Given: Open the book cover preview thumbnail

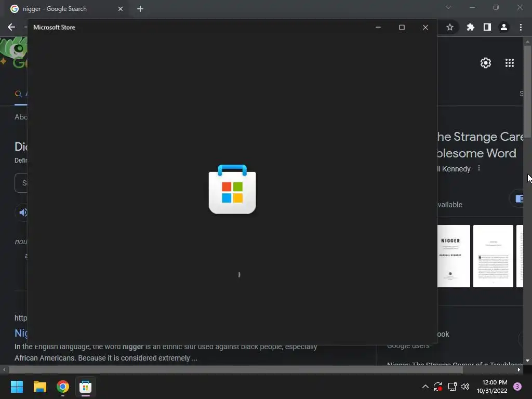Looking at the screenshot, I should 454,256.
